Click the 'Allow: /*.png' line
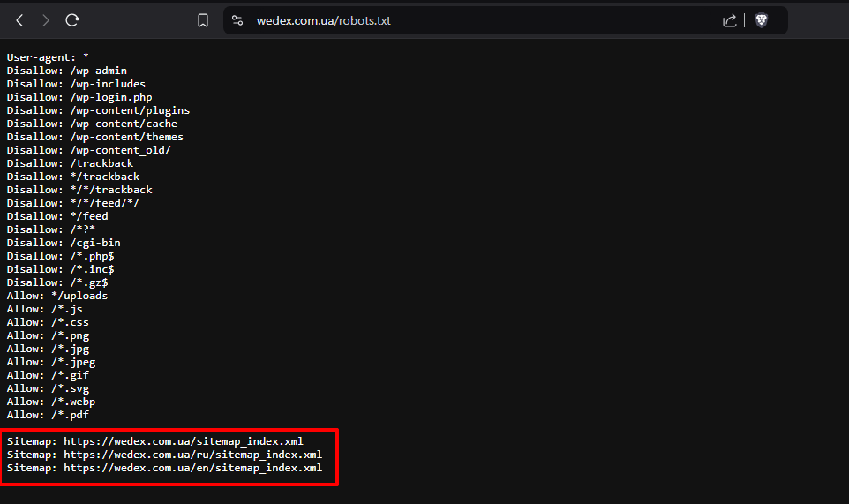 coord(48,335)
